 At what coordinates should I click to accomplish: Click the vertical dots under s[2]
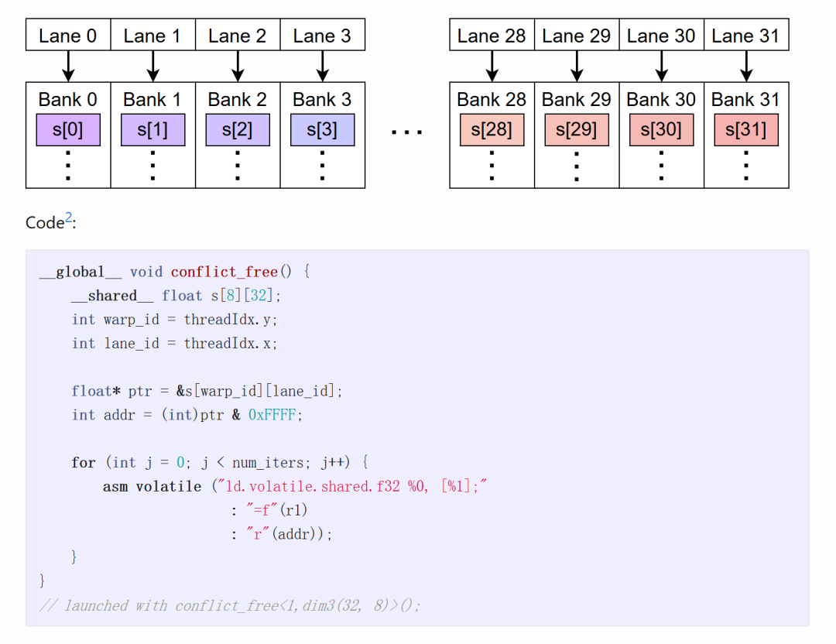[x=238, y=166]
